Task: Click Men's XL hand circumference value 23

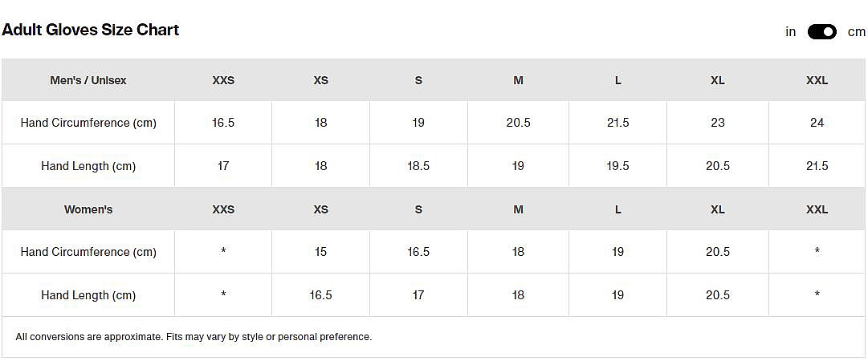Action: (718, 123)
